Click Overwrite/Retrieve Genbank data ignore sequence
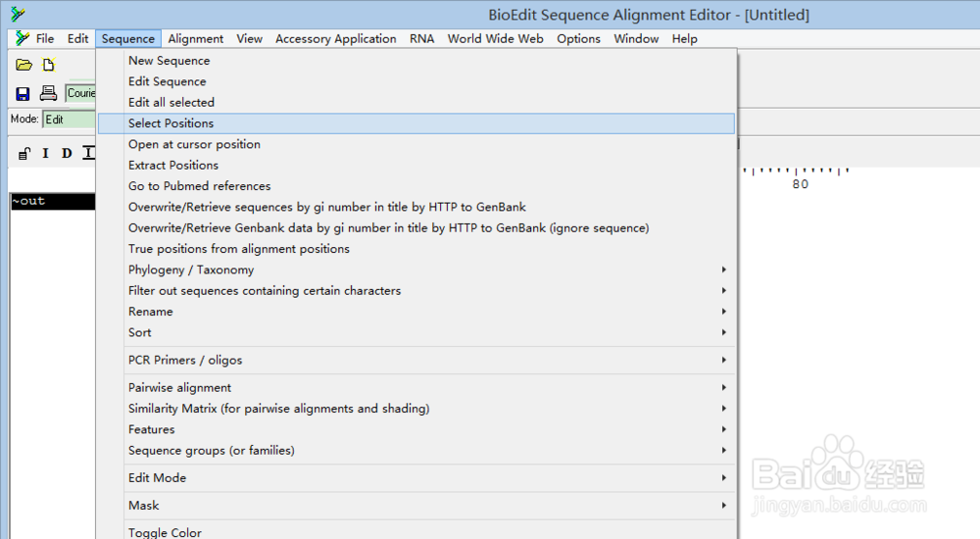The width and height of the screenshot is (980, 539). tap(416, 228)
